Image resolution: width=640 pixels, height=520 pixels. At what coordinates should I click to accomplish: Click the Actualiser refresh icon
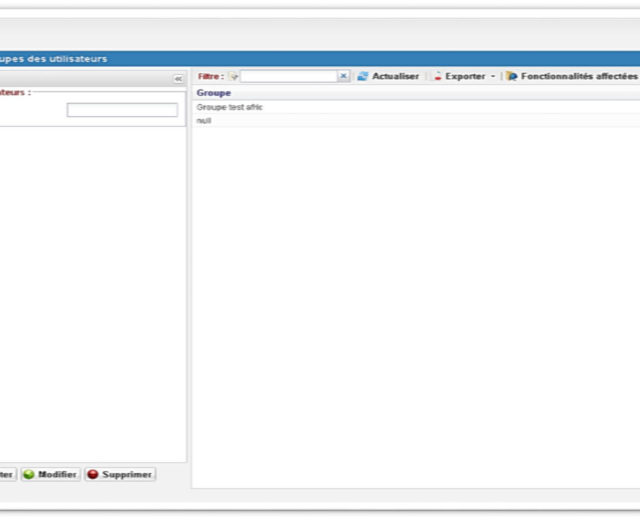pos(363,76)
